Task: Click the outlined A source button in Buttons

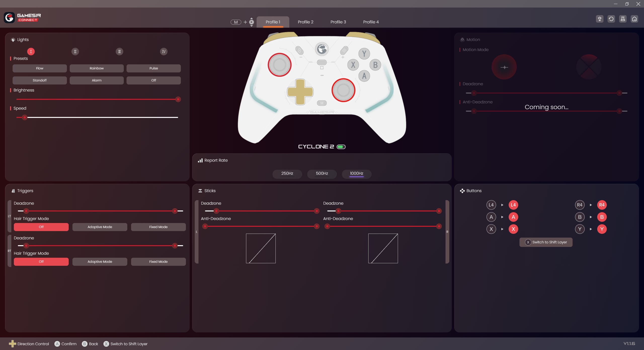Action: 491,217
